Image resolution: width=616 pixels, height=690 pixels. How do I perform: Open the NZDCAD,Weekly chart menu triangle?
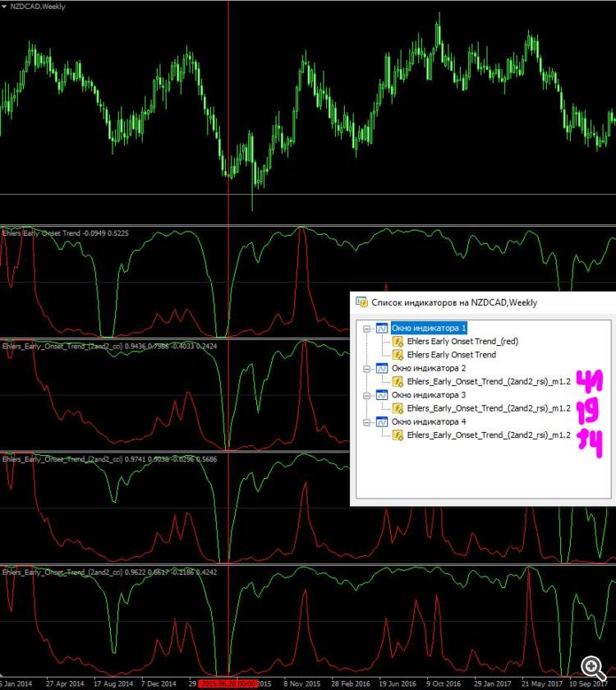(4, 7)
